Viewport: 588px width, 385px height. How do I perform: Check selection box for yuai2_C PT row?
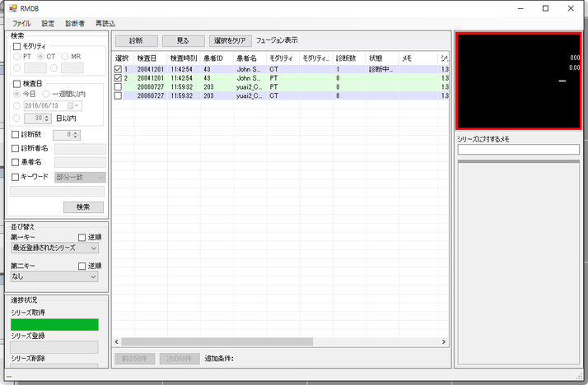coord(118,87)
